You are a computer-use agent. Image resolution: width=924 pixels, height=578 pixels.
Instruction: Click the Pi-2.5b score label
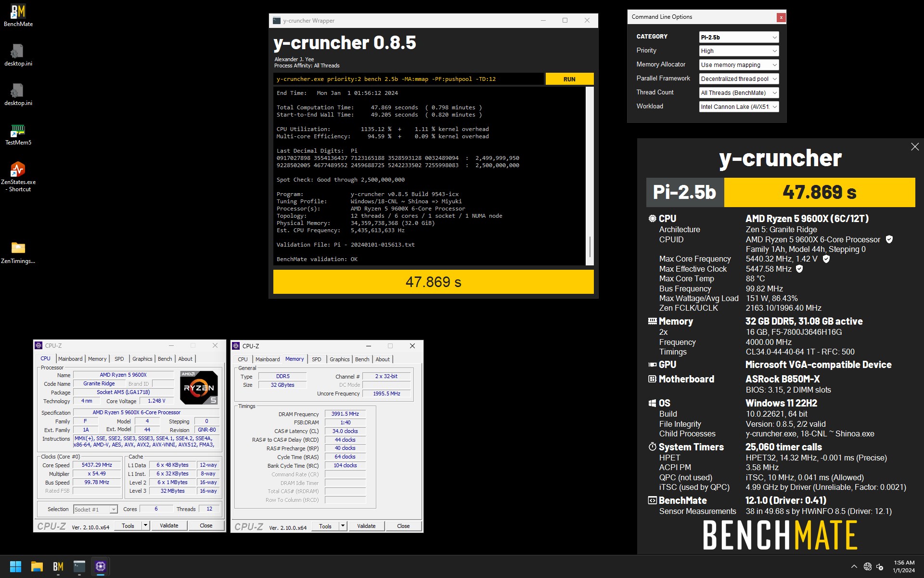[685, 192]
